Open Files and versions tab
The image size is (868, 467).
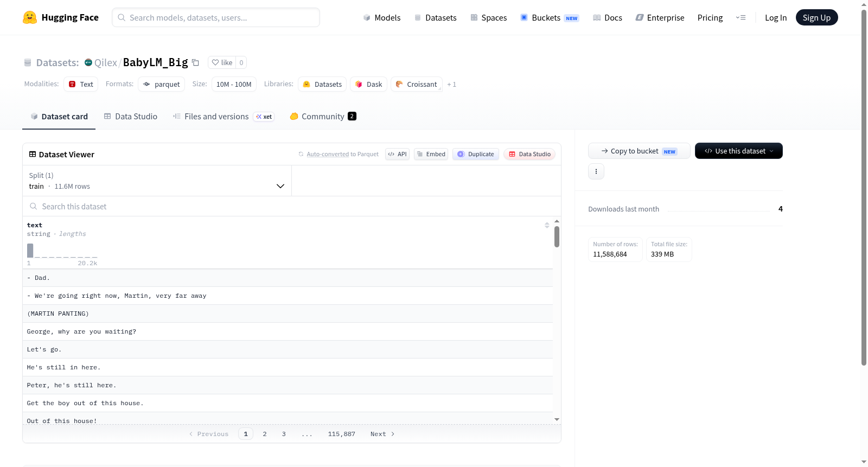224,117
